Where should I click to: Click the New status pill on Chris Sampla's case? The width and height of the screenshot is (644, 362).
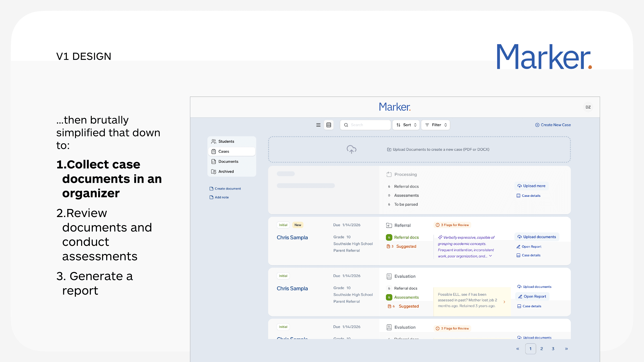tap(298, 225)
